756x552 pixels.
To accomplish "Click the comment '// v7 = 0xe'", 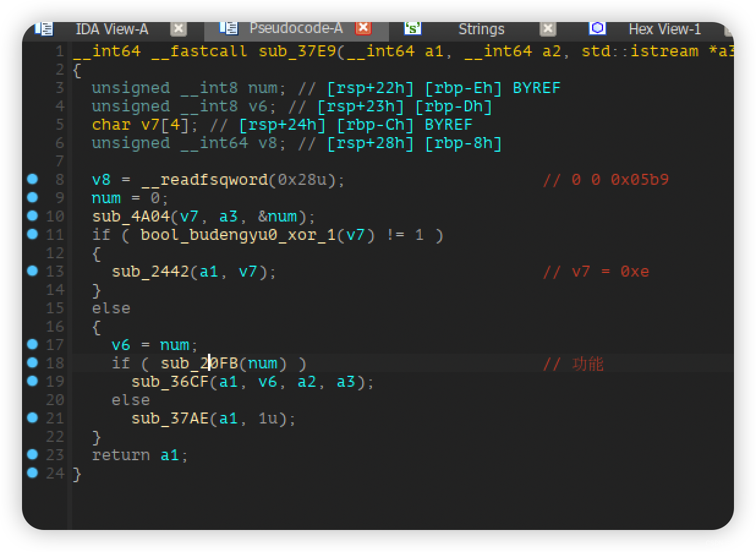I will [596, 271].
